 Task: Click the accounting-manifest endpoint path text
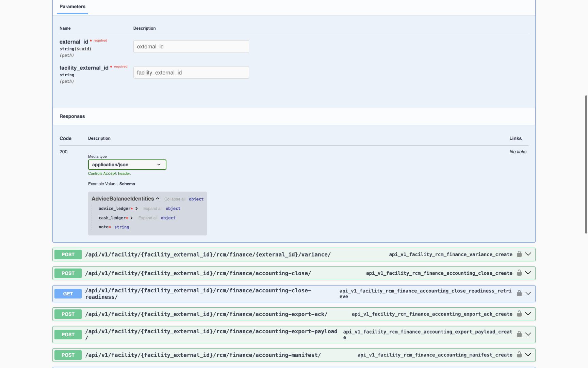pyautogui.click(x=203, y=355)
